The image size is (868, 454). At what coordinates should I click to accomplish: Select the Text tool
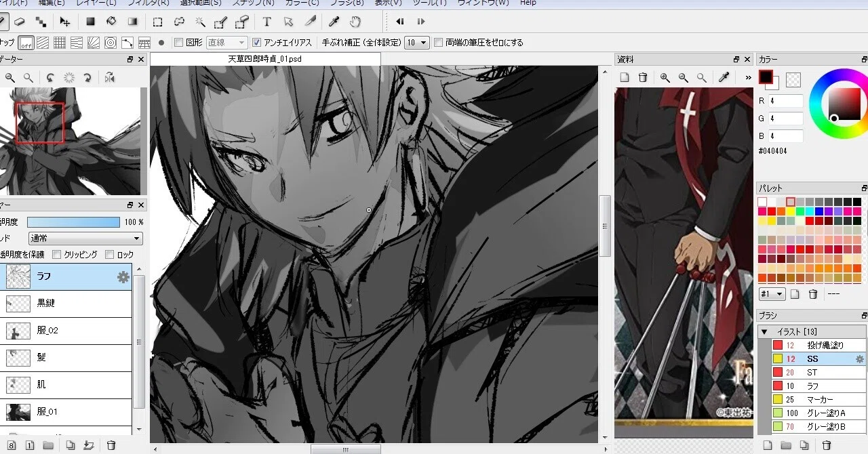click(267, 22)
